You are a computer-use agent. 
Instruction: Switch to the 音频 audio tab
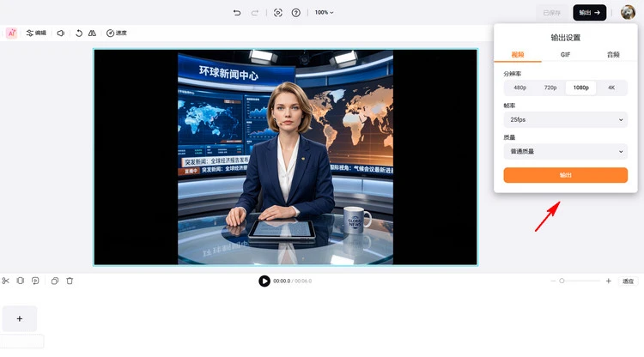coord(612,54)
